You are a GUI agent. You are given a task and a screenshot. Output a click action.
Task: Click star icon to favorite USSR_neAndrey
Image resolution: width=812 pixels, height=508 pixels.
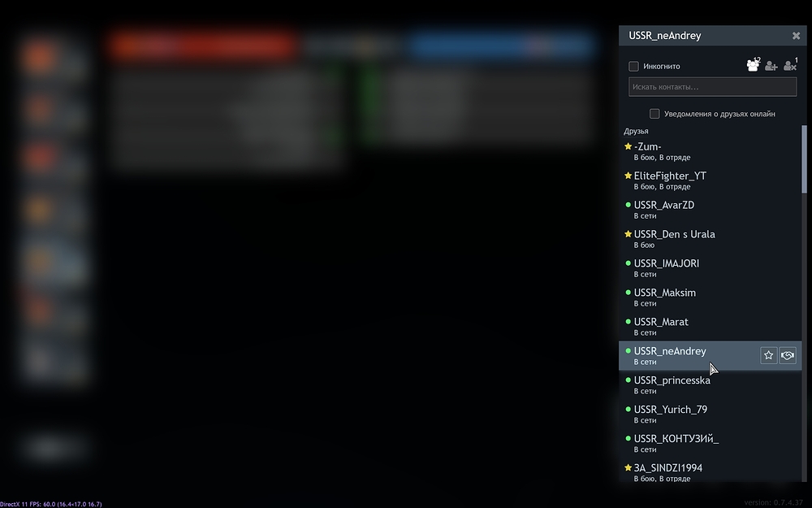coord(769,355)
